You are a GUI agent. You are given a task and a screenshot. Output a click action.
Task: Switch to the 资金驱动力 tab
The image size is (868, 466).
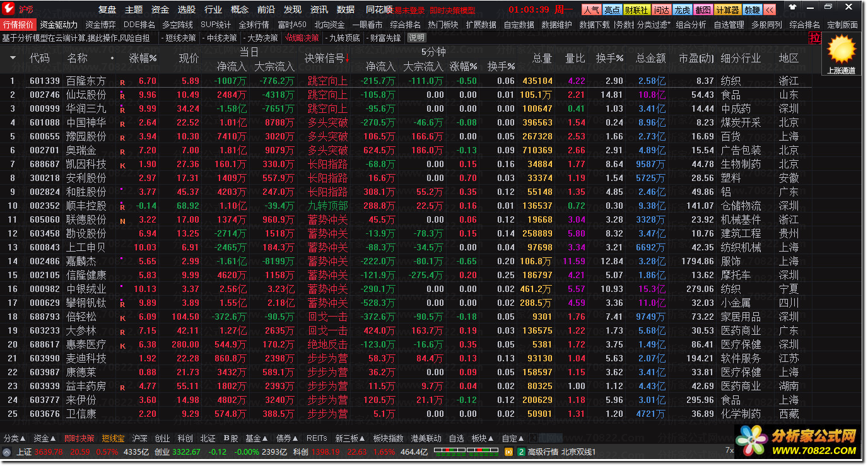pos(59,25)
